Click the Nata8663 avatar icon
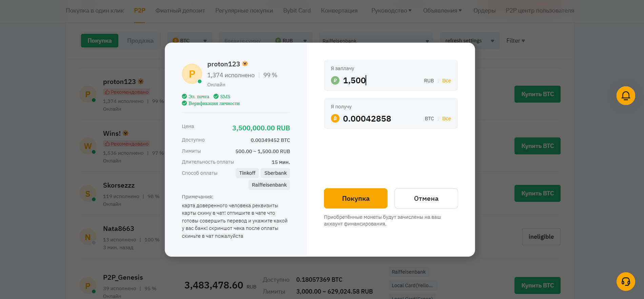 [88, 237]
